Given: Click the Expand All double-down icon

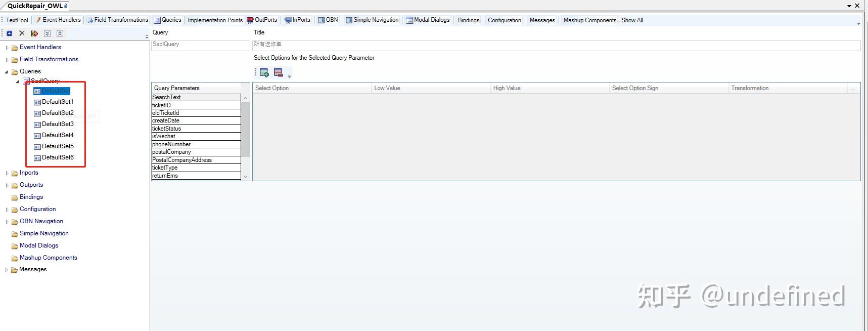Looking at the screenshot, I should (x=47, y=33).
